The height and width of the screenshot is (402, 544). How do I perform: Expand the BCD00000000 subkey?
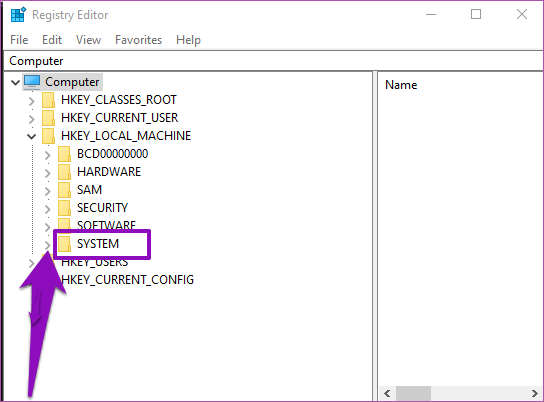coord(48,155)
